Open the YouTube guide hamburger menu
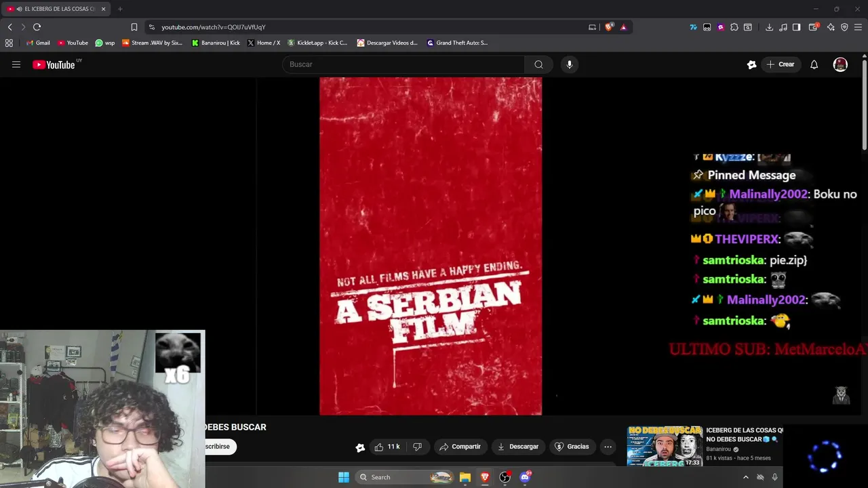The height and width of the screenshot is (488, 868). (16, 64)
